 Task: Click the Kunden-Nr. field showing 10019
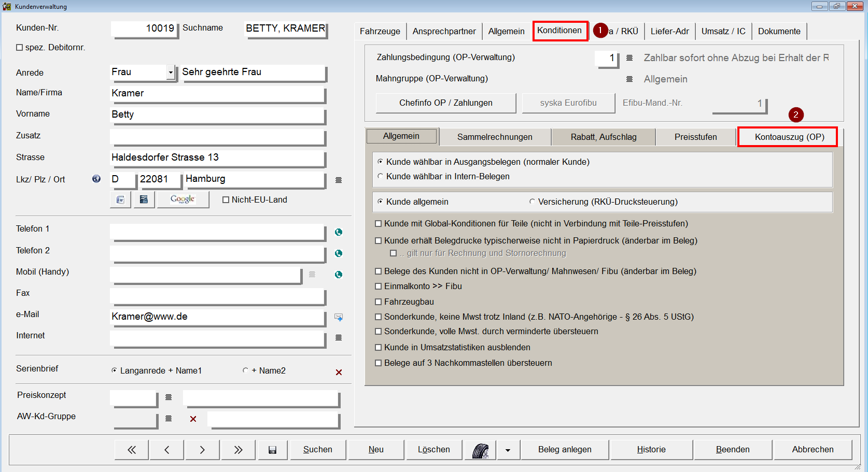[x=145, y=29]
